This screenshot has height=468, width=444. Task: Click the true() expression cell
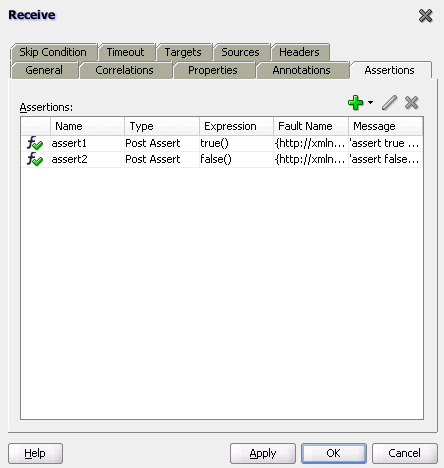[x=237, y=143]
